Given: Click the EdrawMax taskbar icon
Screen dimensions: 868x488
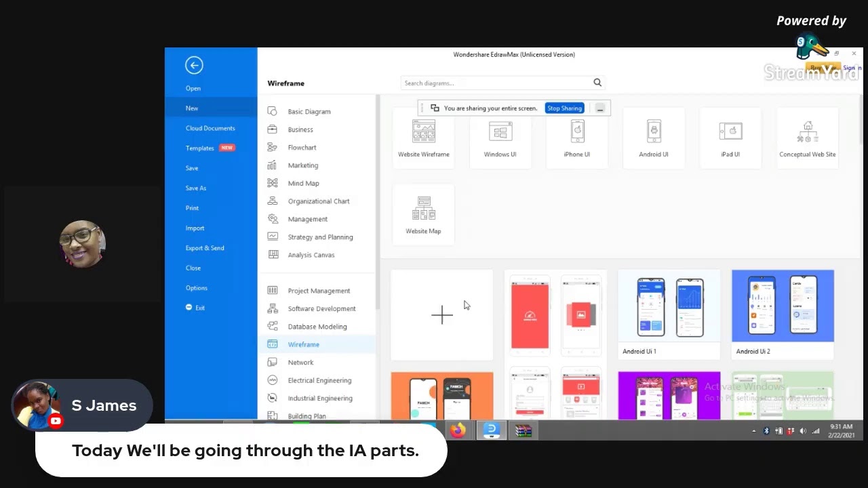Looking at the screenshot, I should click(x=492, y=430).
